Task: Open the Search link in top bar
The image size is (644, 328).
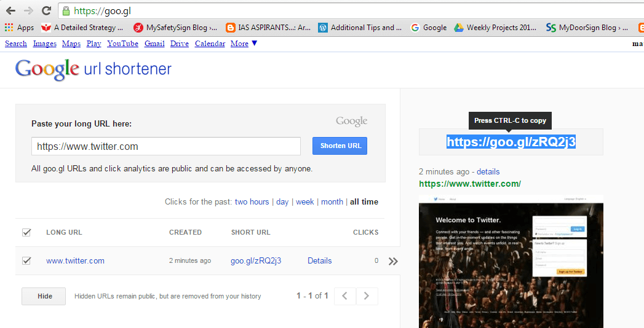Action: point(16,44)
